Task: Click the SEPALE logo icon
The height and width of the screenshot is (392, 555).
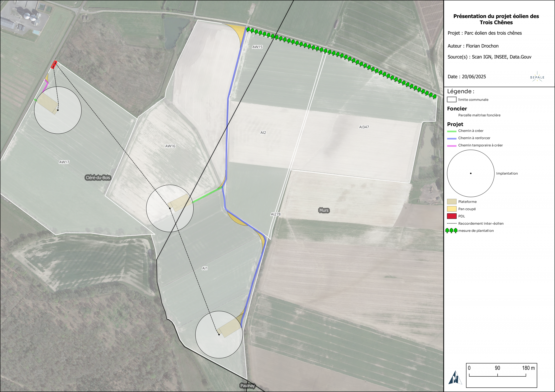Action: point(537,77)
